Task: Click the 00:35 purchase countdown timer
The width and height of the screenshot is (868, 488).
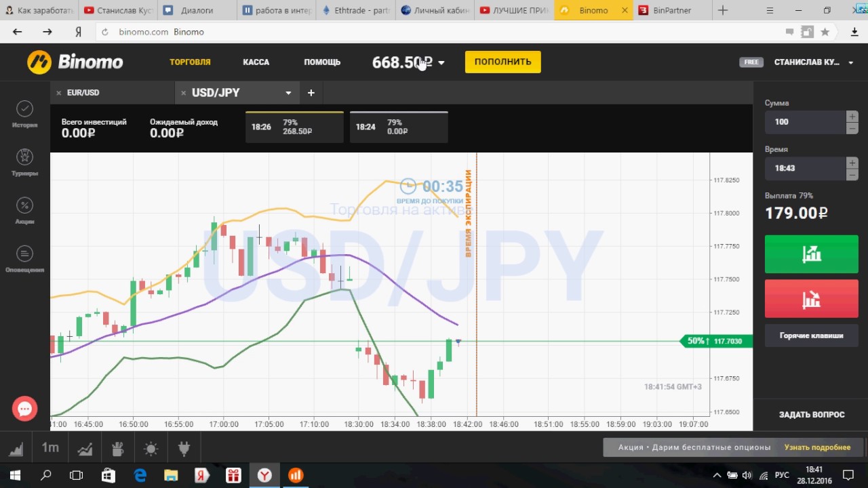Action: [432, 186]
